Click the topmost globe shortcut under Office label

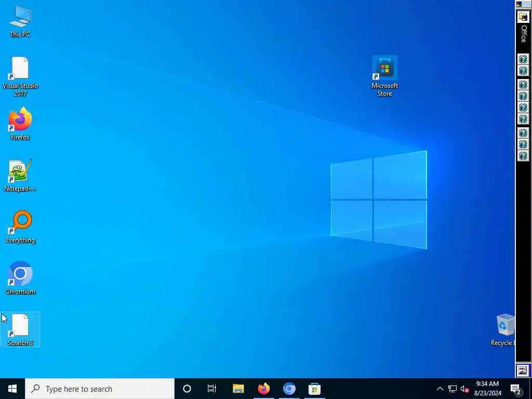(x=523, y=59)
